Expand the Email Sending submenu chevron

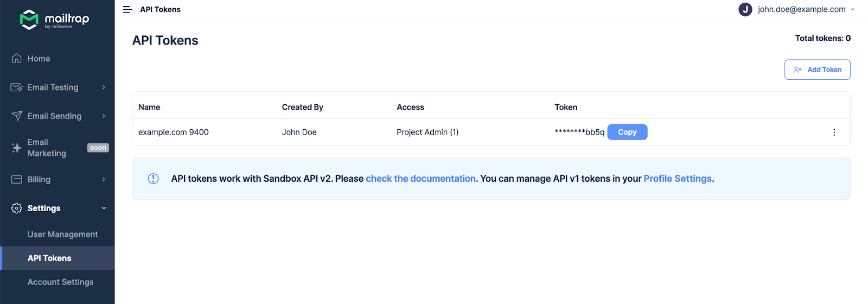pos(104,116)
